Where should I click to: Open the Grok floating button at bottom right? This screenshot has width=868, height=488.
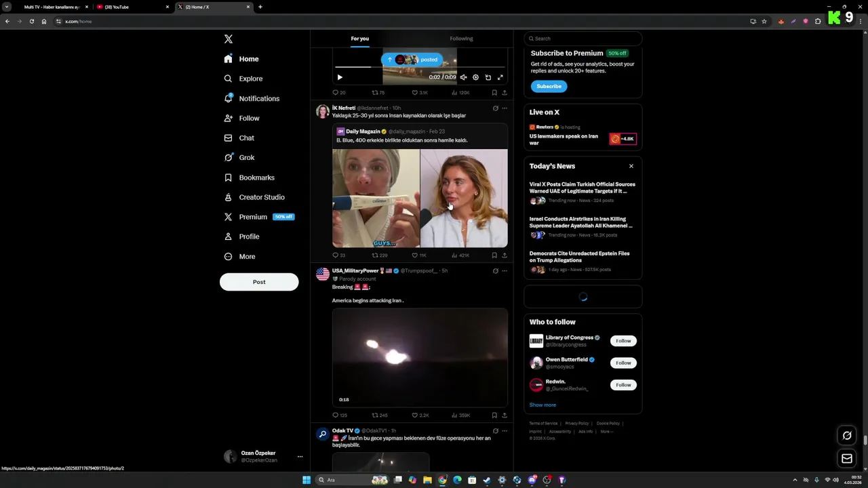(847, 436)
